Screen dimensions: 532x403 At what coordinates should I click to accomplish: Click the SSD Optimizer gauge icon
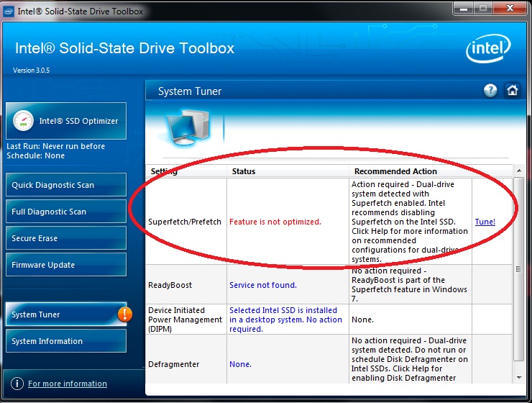pos(23,121)
